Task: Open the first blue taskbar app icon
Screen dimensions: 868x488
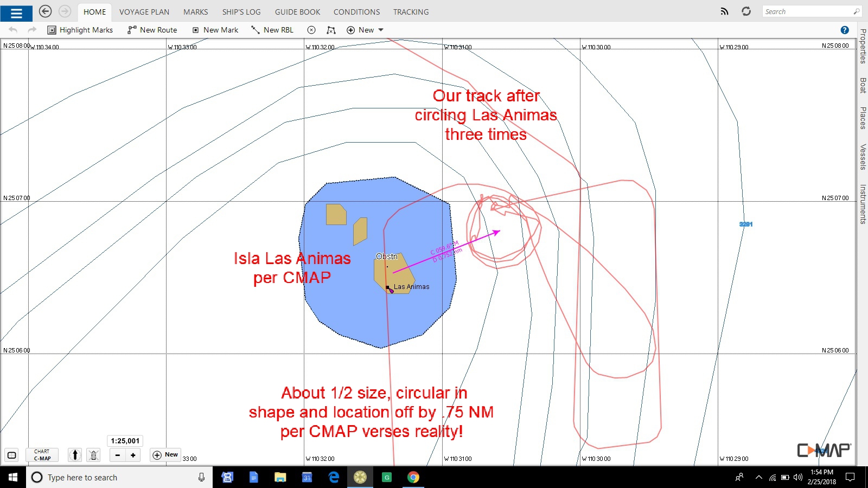Action: point(227,477)
